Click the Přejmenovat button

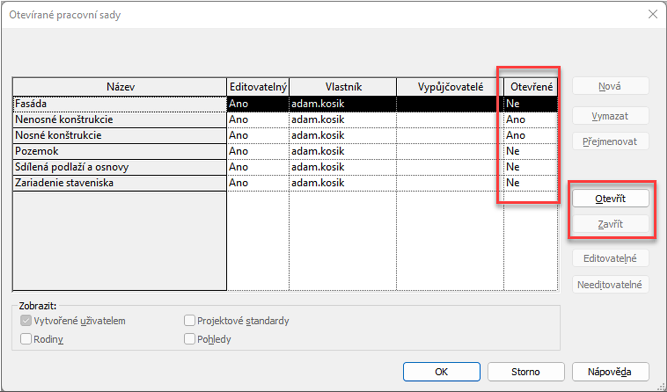[610, 142]
